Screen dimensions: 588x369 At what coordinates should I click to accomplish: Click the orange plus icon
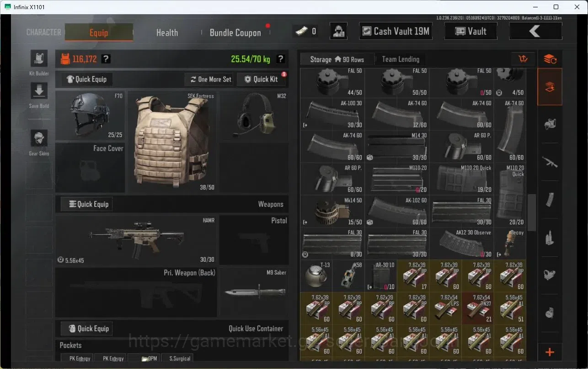(550, 352)
